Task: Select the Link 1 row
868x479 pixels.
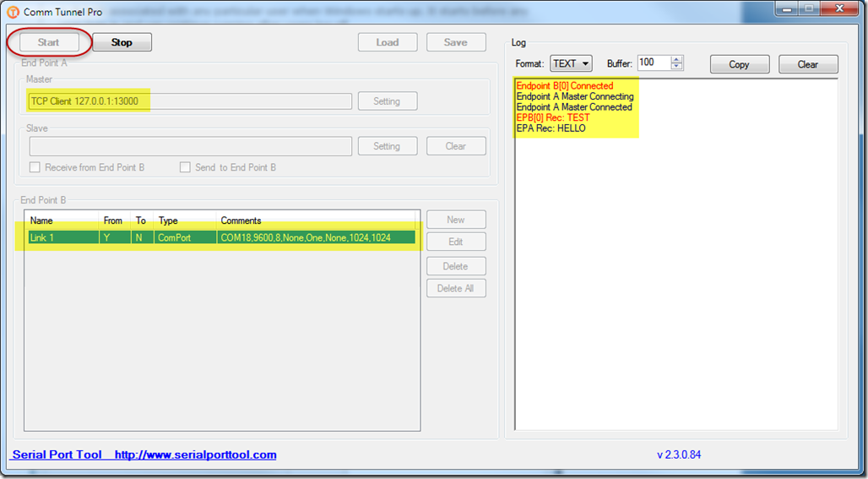Action: (221, 237)
